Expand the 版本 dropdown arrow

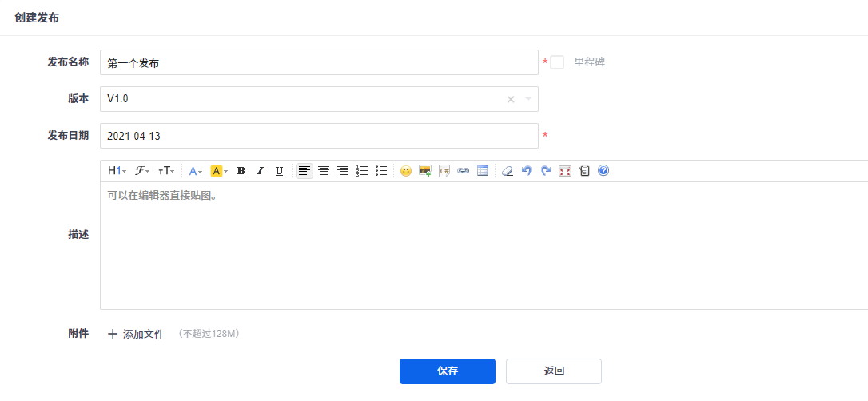click(528, 99)
